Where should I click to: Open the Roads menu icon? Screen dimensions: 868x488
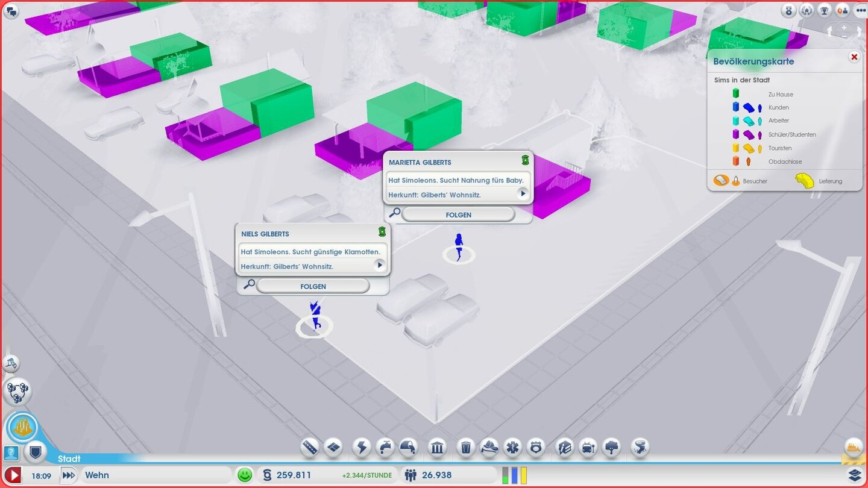pyautogui.click(x=310, y=447)
